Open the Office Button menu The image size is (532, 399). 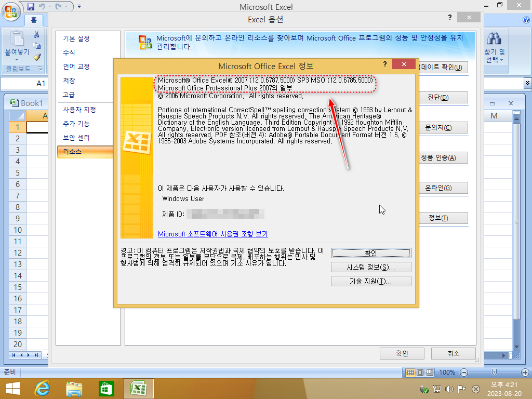(x=11, y=11)
